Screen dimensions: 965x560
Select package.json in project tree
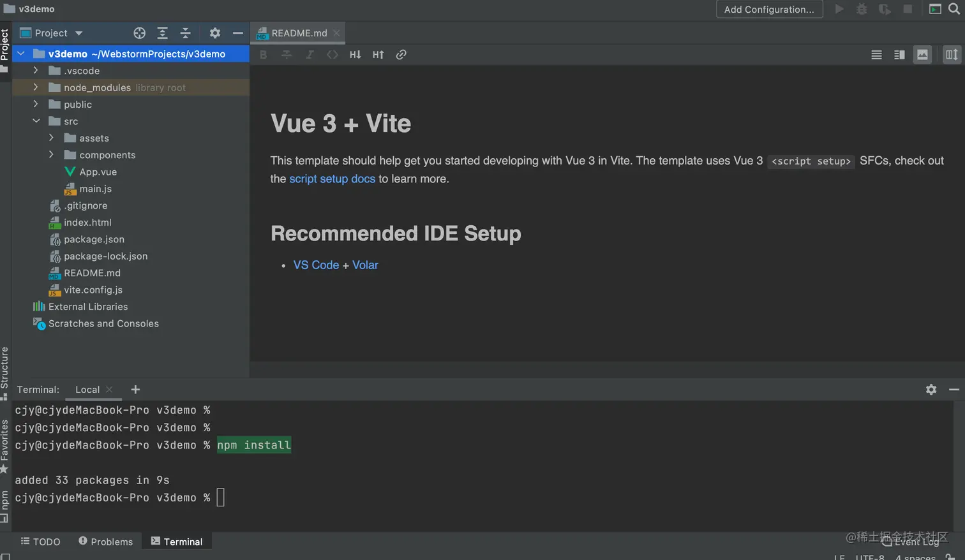click(x=94, y=239)
